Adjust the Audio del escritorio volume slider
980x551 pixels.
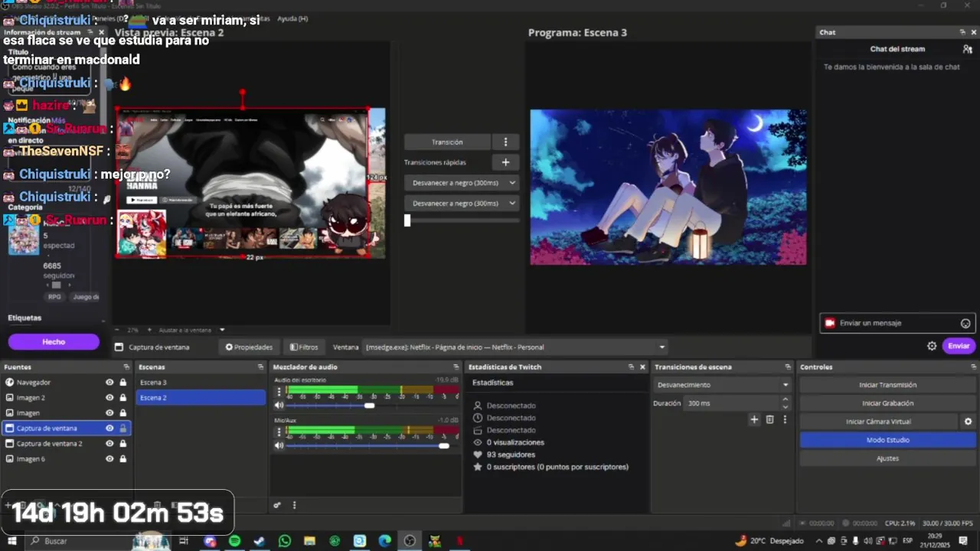pyautogui.click(x=369, y=406)
